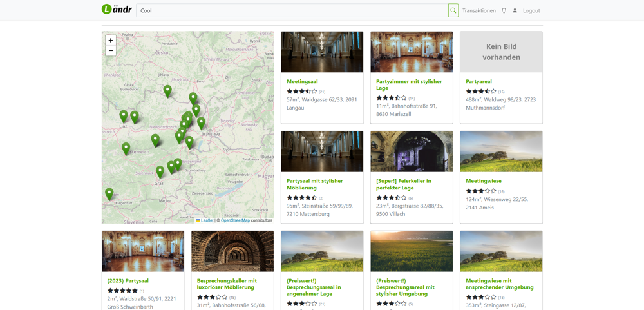This screenshot has height=310, width=644.
Task: Click the five-star rating of (2023) Partysaal
Action: click(x=122, y=291)
